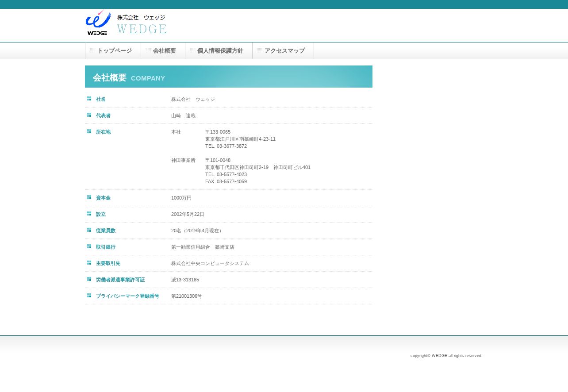Select the 労働者派遣事業許可証 row label

tap(120, 280)
